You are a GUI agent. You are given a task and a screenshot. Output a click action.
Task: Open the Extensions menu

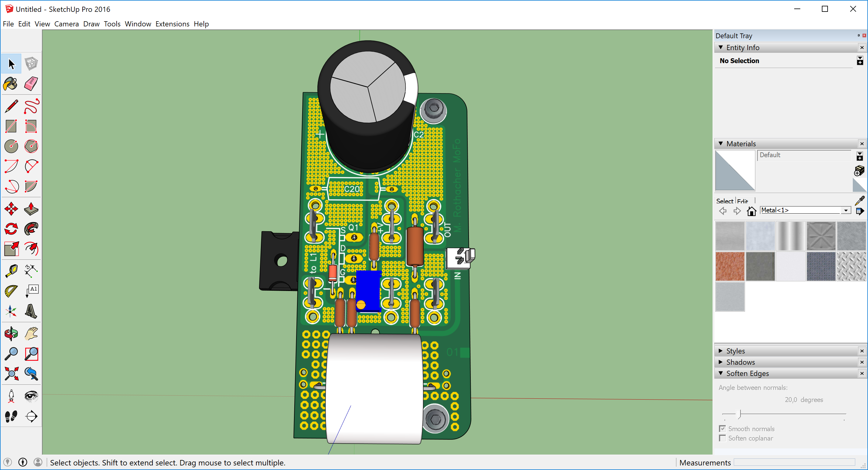(172, 24)
